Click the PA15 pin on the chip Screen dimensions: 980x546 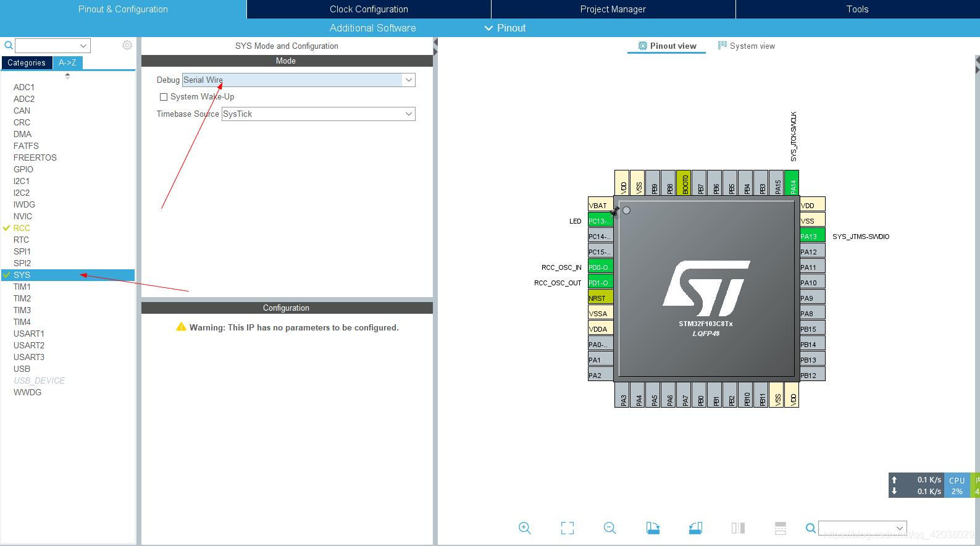pyautogui.click(x=776, y=183)
